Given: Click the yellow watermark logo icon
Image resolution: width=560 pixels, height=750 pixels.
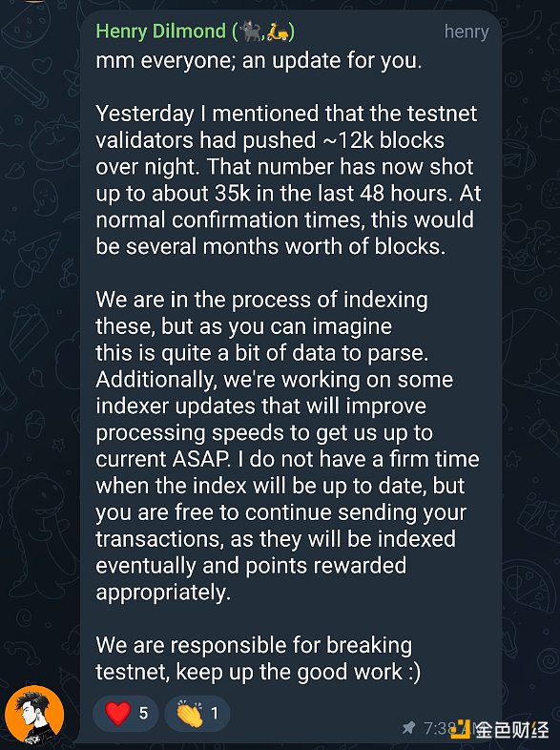Looking at the screenshot, I should (x=460, y=729).
